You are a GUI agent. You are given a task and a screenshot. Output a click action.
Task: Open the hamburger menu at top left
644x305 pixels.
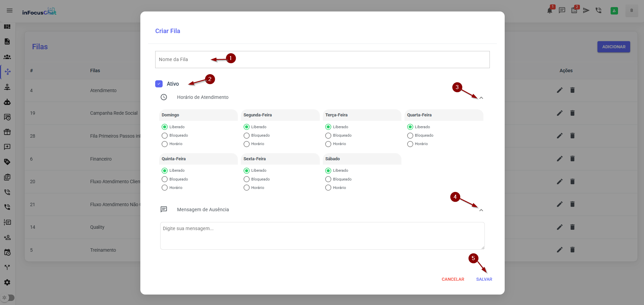point(10,10)
